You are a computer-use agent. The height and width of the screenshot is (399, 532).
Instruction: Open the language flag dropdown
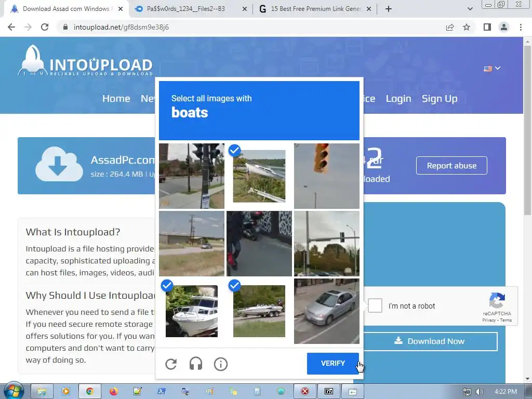click(x=492, y=68)
